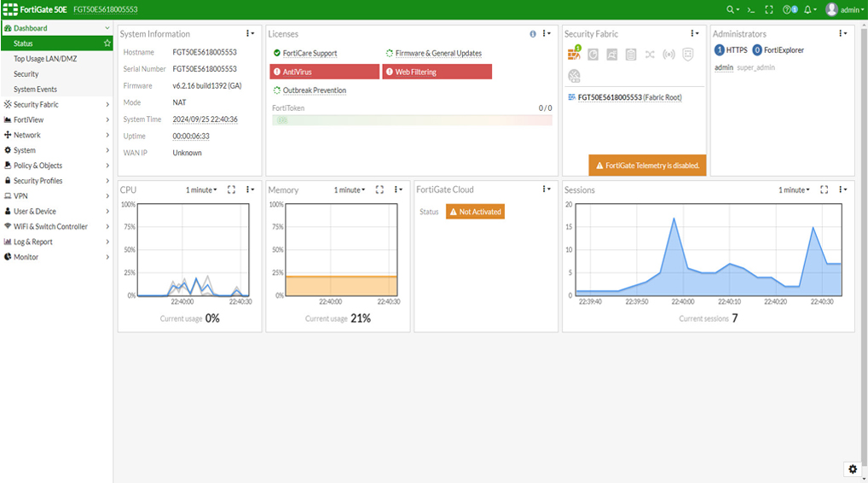The image size is (868, 483).
Task: Toggle fullscreen mode in the top bar
Action: pyautogui.click(x=769, y=9)
